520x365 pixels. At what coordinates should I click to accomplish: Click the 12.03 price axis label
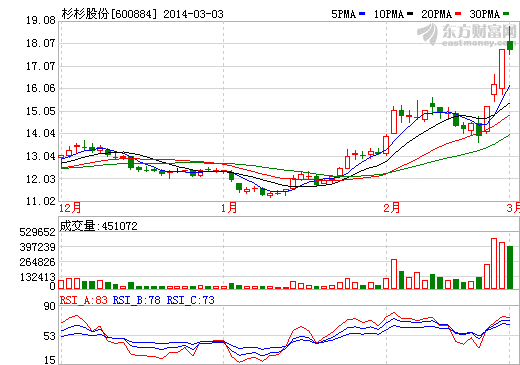[x=41, y=179]
